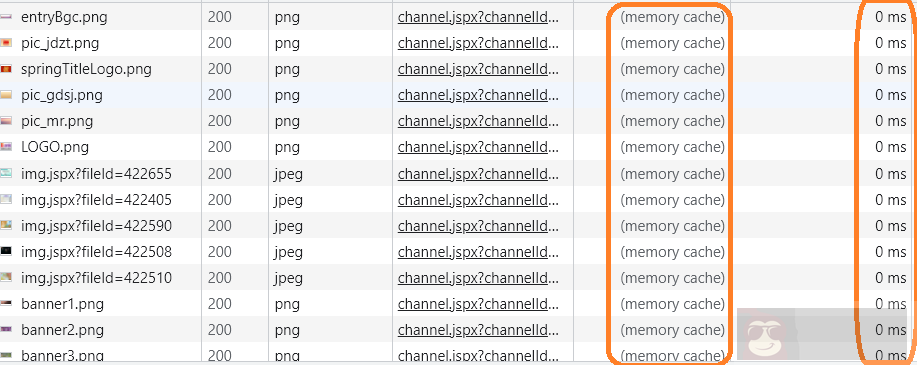
Task: Click the png type in banner2.png row
Action: pyautogui.click(x=287, y=331)
